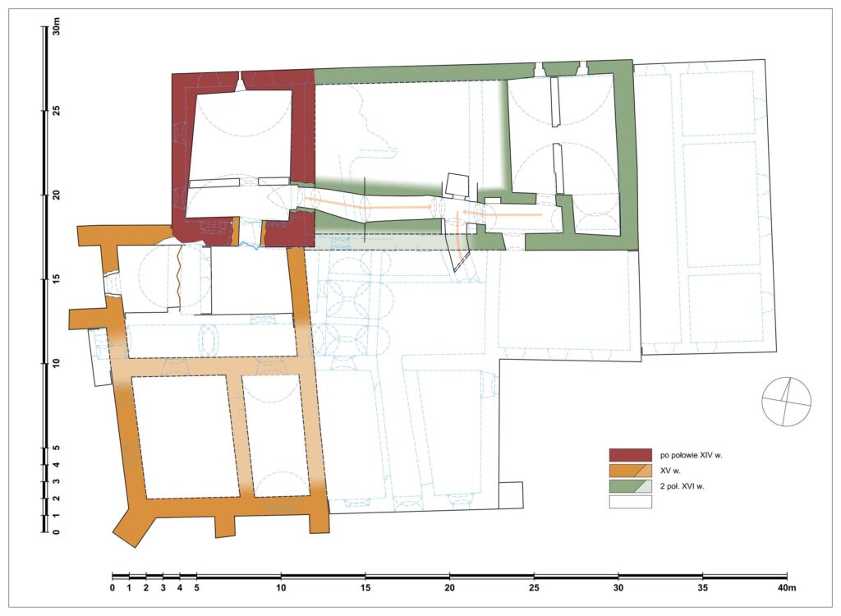841x616 pixels.
Task: Select the empty white legend swatch
Action: point(630,503)
